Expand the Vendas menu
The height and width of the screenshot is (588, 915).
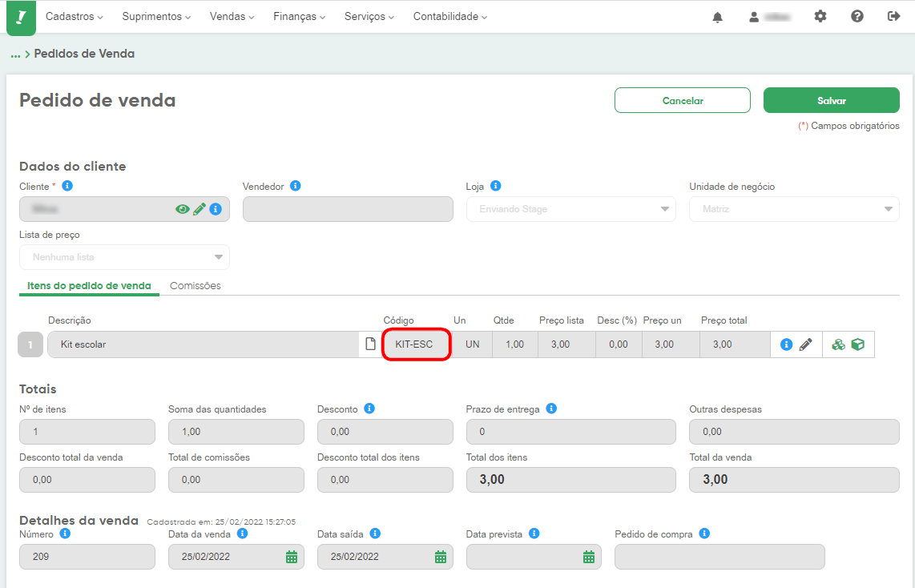click(232, 16)
